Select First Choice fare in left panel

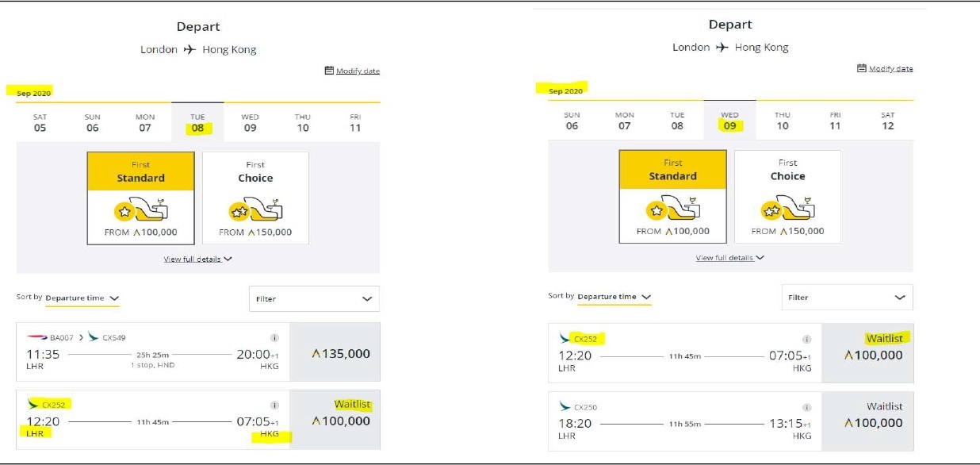(x=255, y=198)
